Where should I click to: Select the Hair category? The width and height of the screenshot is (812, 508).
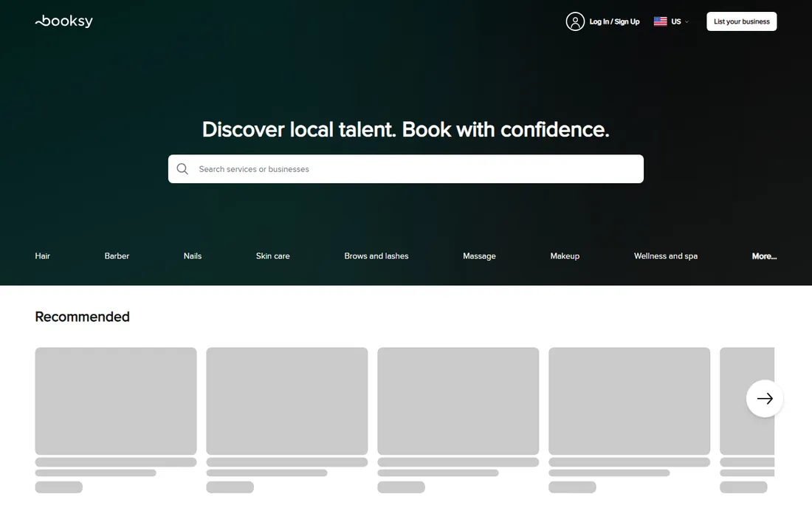pos(43,255)
